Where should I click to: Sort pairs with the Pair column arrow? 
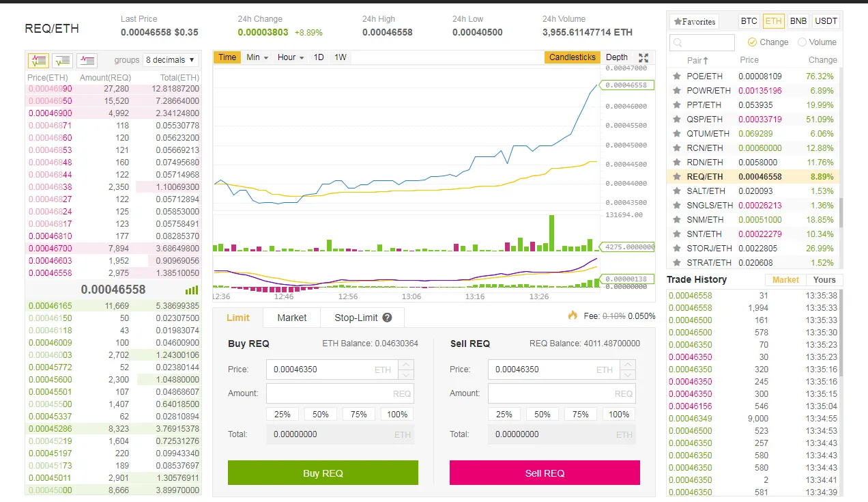[706, 60]
